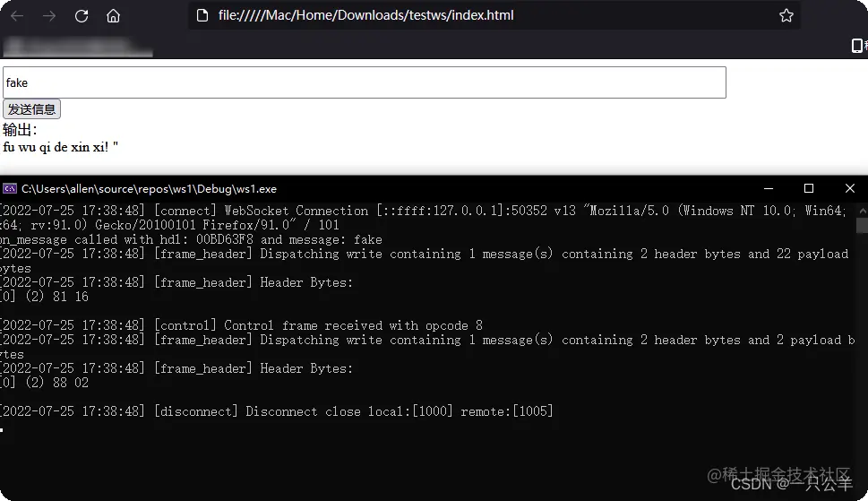Click the Control frame received opcode 8 line
868x501 pixels.
tap(241, 325)
